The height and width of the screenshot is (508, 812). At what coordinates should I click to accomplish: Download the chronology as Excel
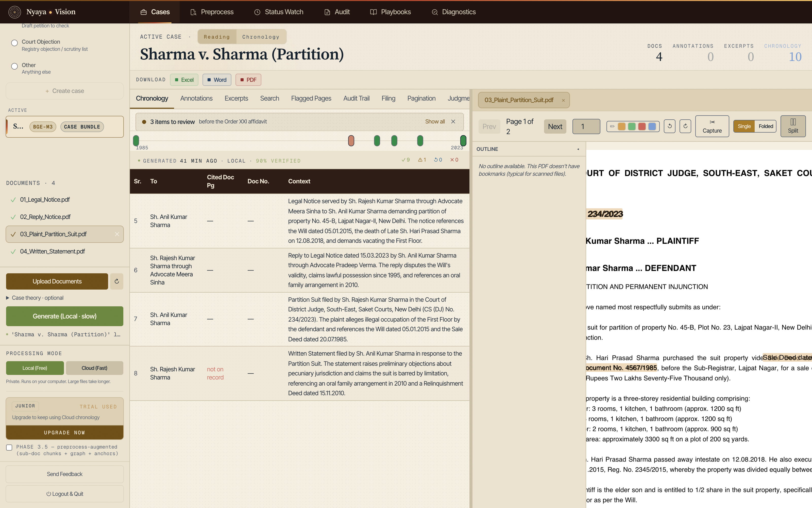pyautogui.click(x=184, y=80)
